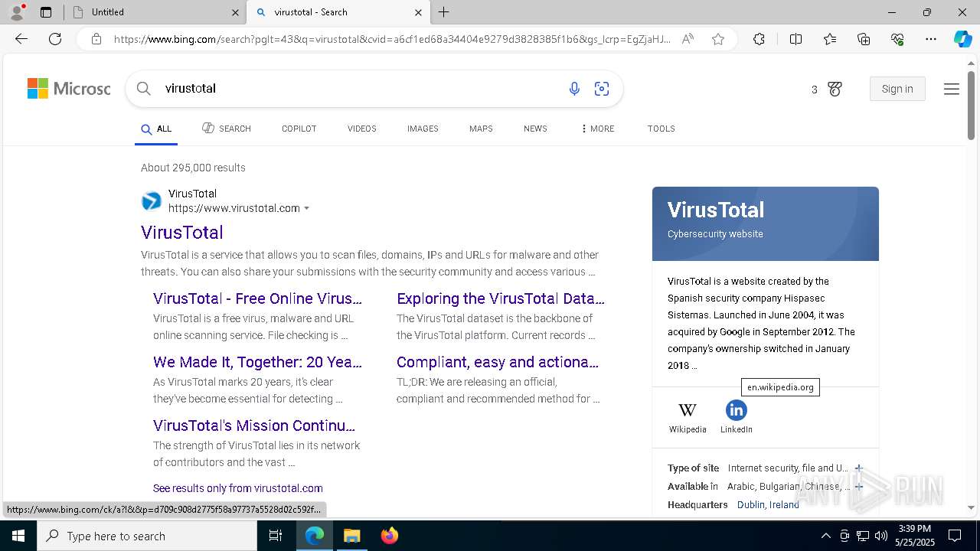Open a new browser tab
This screenshot has height=551, width=980.
coord(444,12)
